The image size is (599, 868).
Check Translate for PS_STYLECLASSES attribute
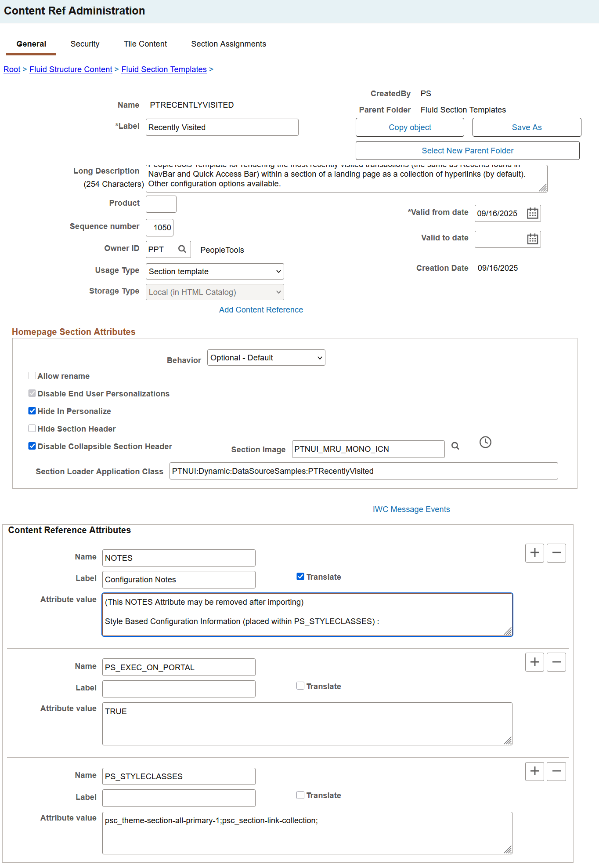click(300, 795)
